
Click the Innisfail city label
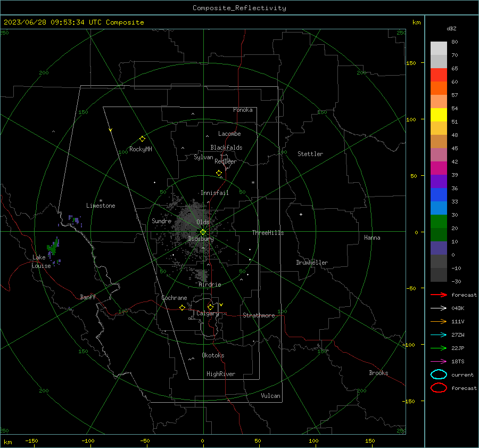coord(214,193)
